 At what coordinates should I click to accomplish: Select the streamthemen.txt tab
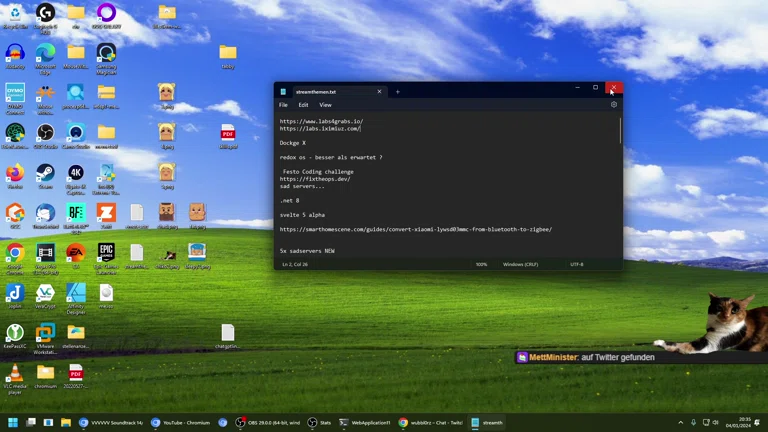click(320, 92)
